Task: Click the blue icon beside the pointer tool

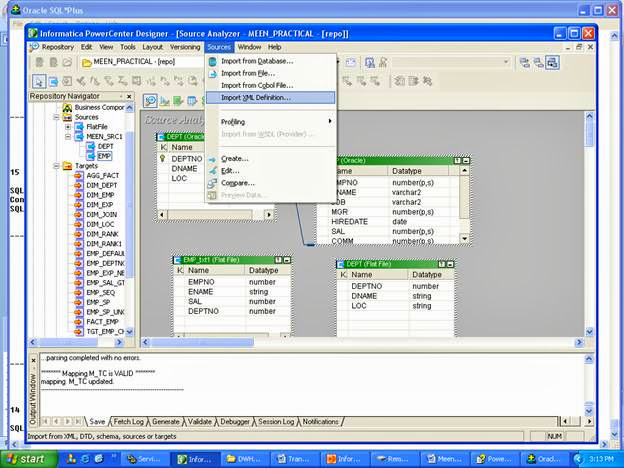Action: pos(53,82)
